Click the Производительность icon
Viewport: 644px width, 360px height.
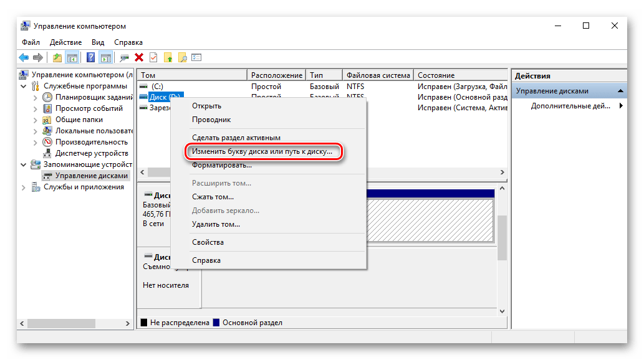pyautogui.click(x=47, y=142)
